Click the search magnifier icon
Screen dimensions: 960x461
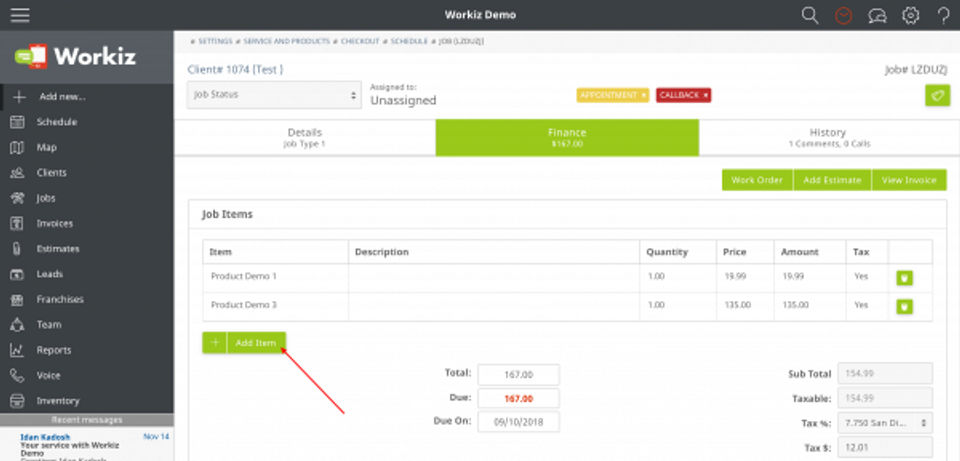[810, 15]
